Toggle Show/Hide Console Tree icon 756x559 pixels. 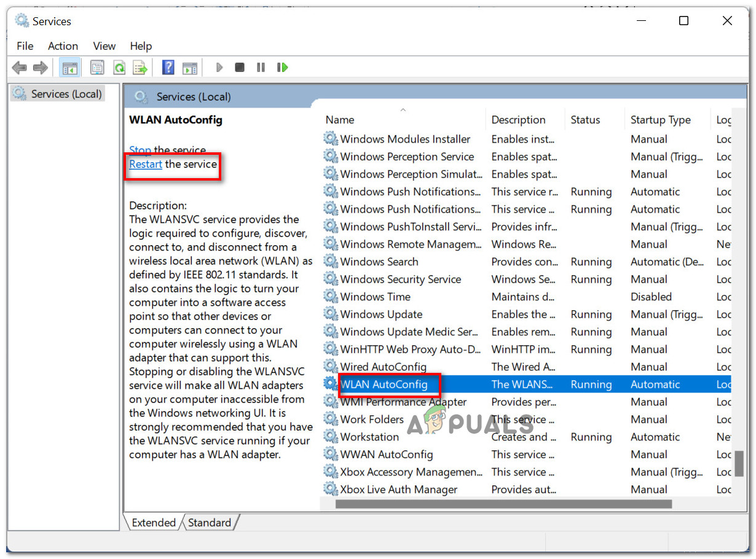click(69, 68)
